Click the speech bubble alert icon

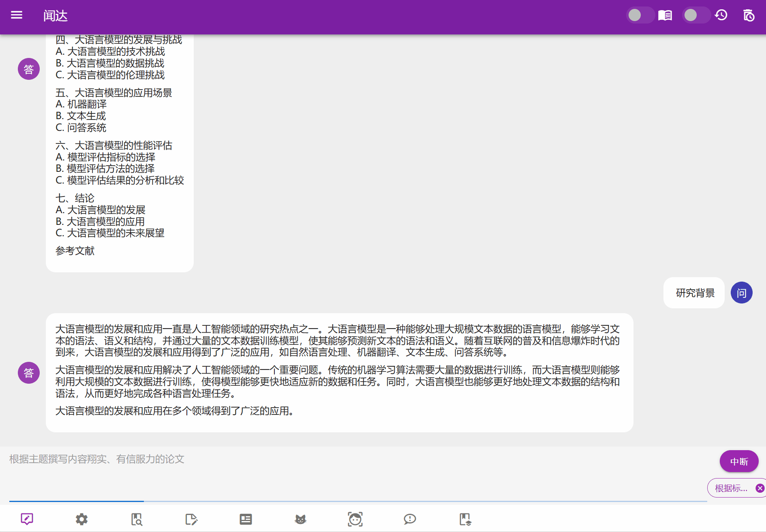(410, 519)
